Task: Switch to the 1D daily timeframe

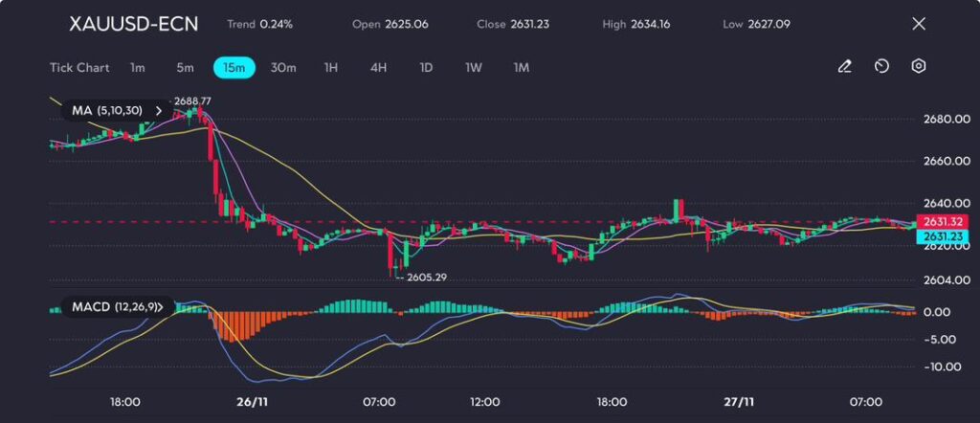Action: pos(426,68)
